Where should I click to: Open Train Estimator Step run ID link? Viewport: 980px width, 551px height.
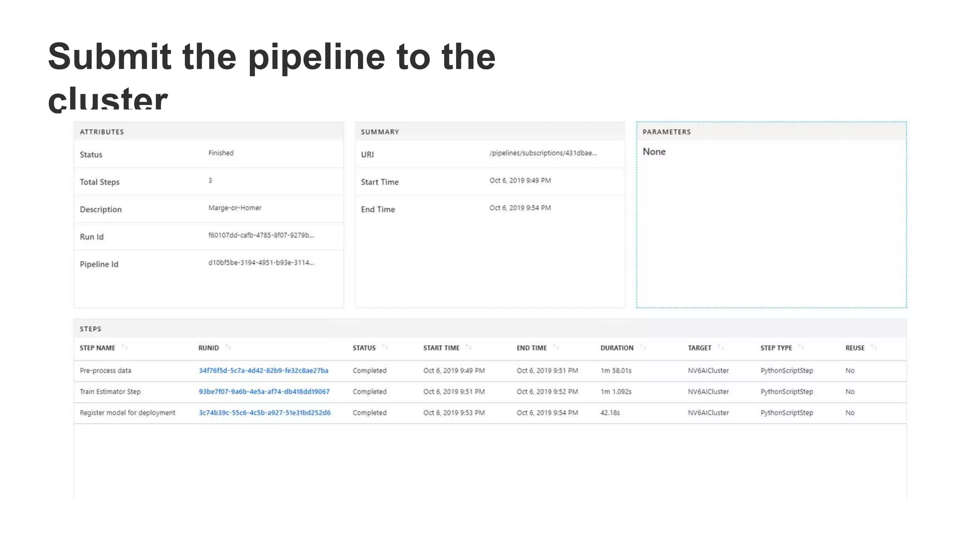pyautogui.click(x=264, y=392)
